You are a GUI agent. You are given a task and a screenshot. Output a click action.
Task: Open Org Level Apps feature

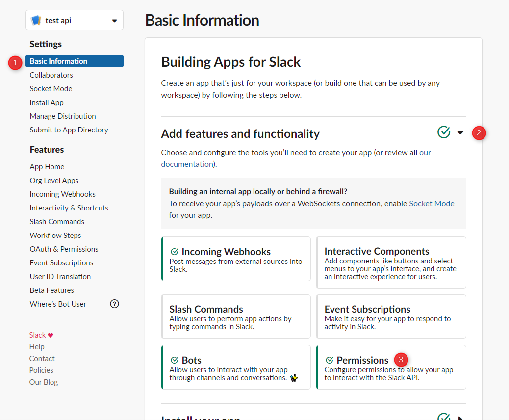click(x=54, y=181)
